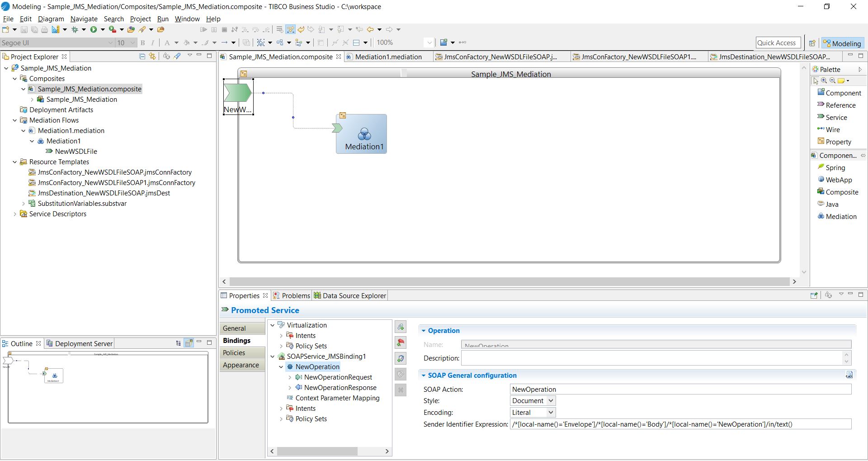Expand the Service Descriptors folder

click(x=15, y=214)
